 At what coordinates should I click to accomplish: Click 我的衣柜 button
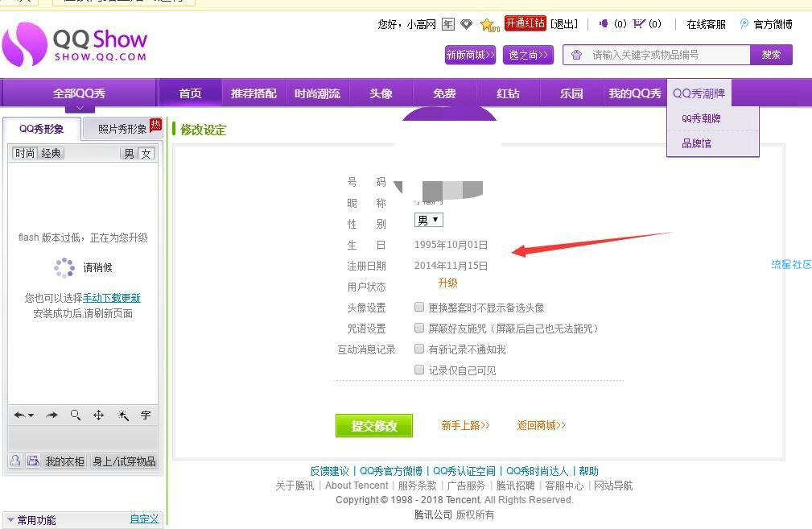tap(64, 461)
